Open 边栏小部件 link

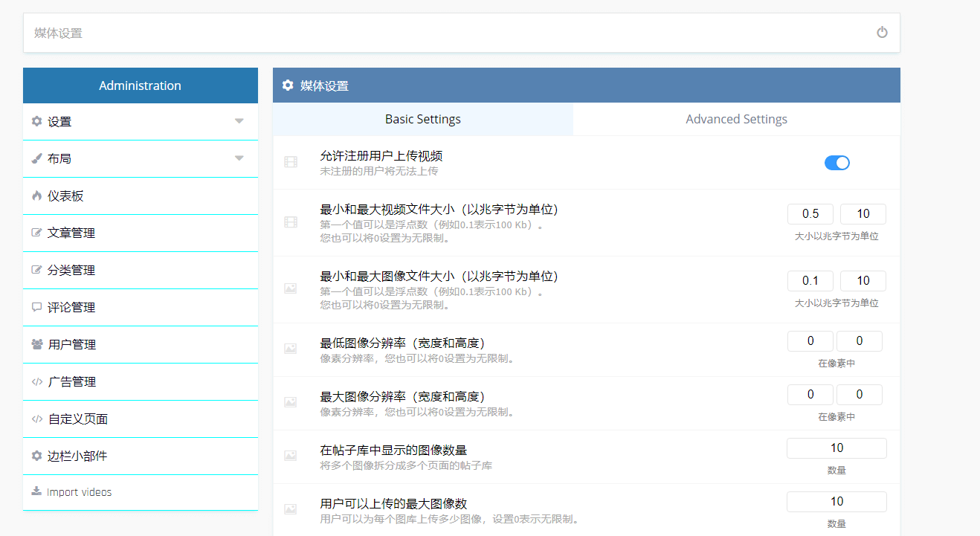click(x=141, y=456)
